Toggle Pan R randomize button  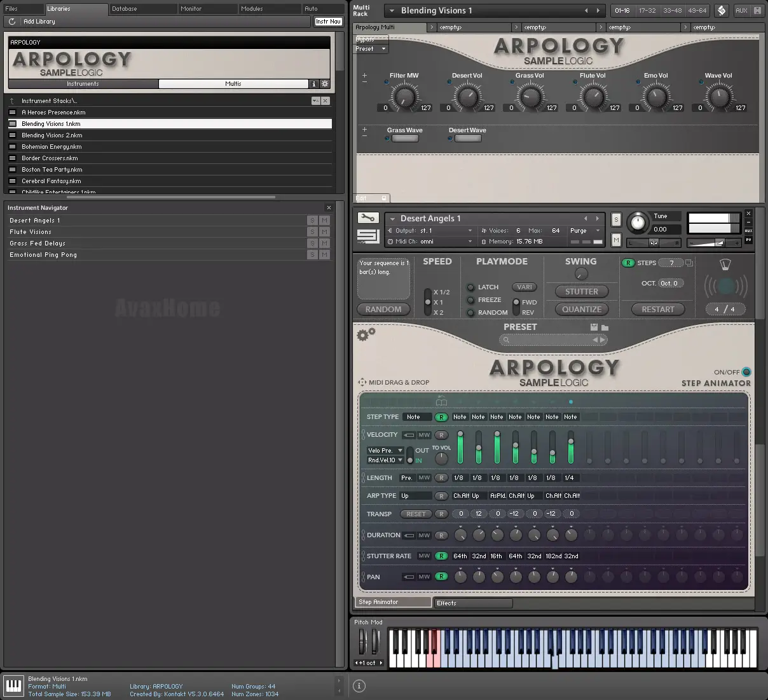pyautogui.click(x=441, y=577)
